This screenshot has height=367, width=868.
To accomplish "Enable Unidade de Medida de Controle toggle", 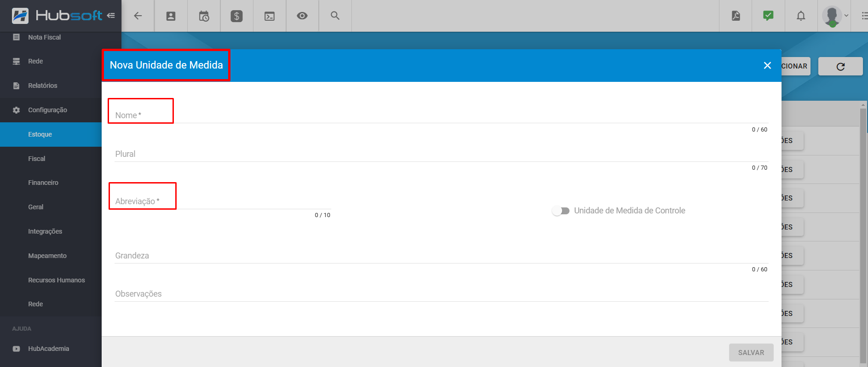I will pyautogui.click(x=561, y=211).
